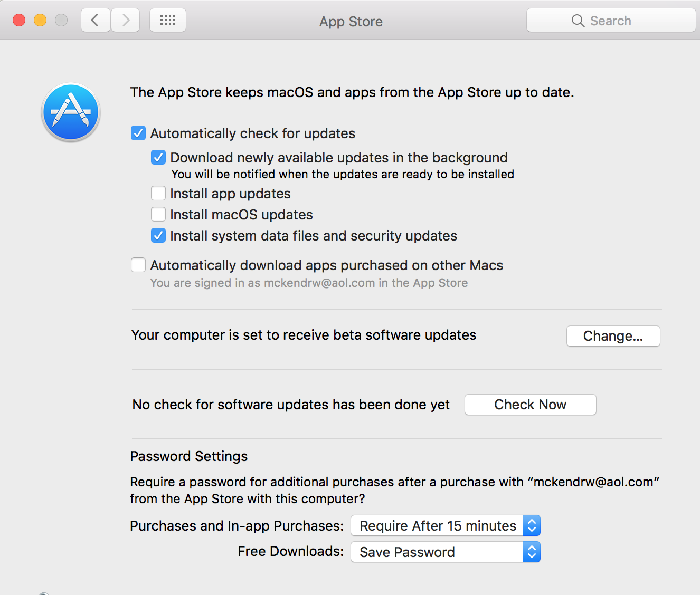Click the App Store window title
This screenshot has width=700, height=595.
click(351, 22)
